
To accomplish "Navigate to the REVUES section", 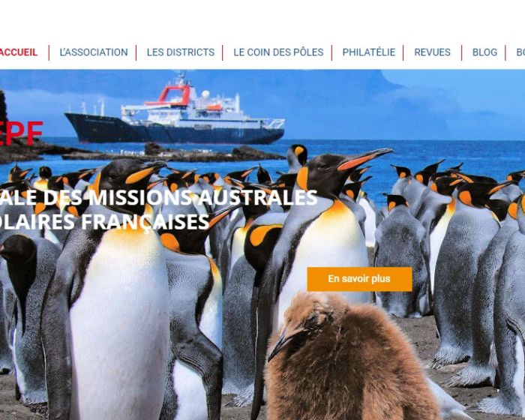I will click(432, 52).
